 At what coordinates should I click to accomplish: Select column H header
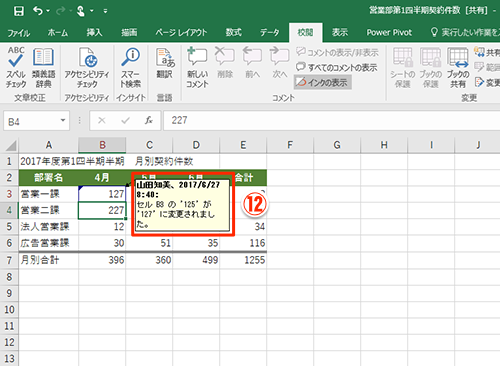(x=384, y=145)
